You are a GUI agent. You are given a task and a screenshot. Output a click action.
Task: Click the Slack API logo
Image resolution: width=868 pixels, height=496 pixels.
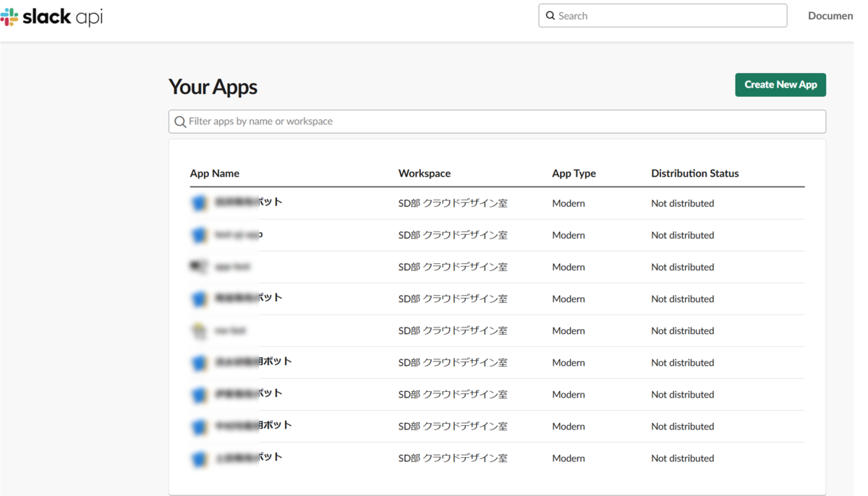click(51, 17)
